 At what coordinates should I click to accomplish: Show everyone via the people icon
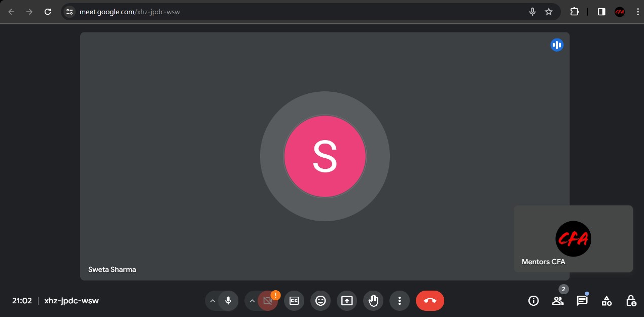click(x=558, y=301)
